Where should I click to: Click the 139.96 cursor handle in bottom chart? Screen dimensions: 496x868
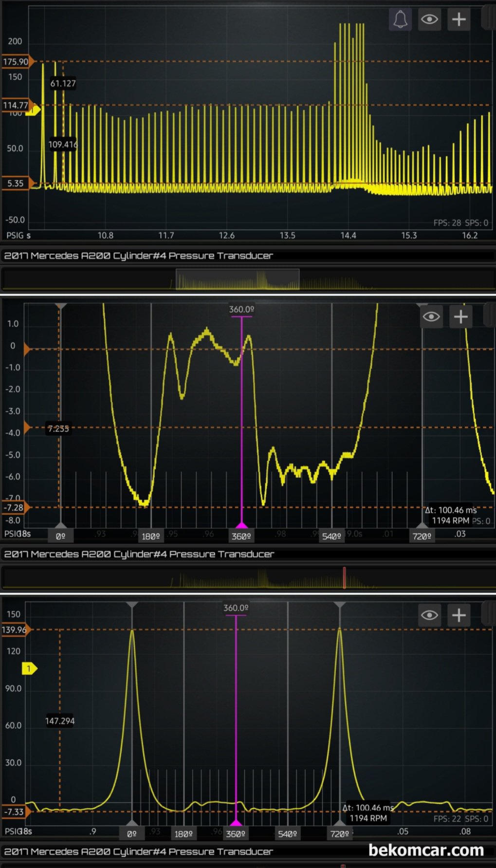point(16,630)
